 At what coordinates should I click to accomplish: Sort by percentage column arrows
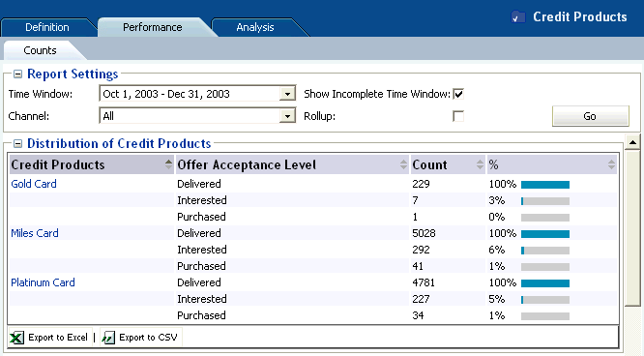611,164
